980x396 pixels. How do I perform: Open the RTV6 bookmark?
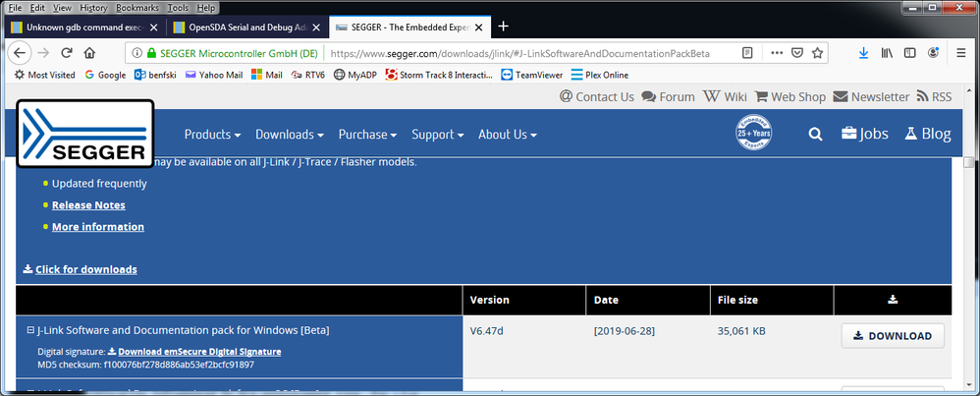308,75
